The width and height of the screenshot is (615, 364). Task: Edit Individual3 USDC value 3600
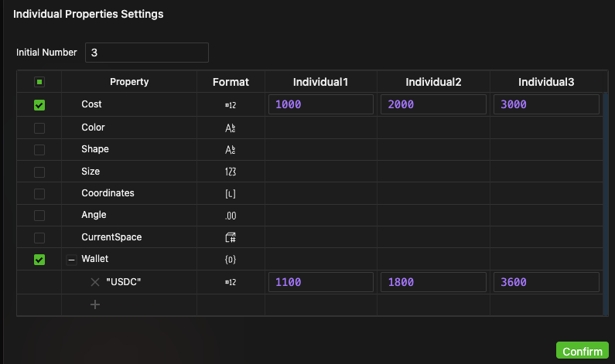(546, 282)
